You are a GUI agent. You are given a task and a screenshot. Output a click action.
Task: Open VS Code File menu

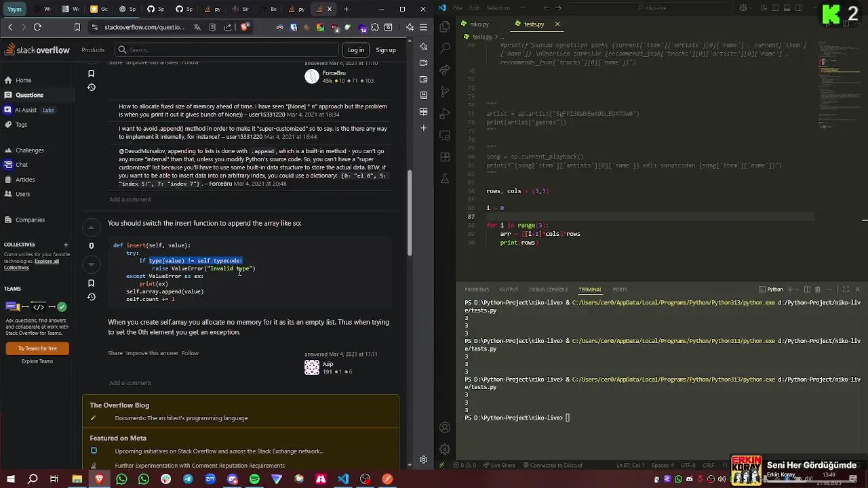point(458,8)
